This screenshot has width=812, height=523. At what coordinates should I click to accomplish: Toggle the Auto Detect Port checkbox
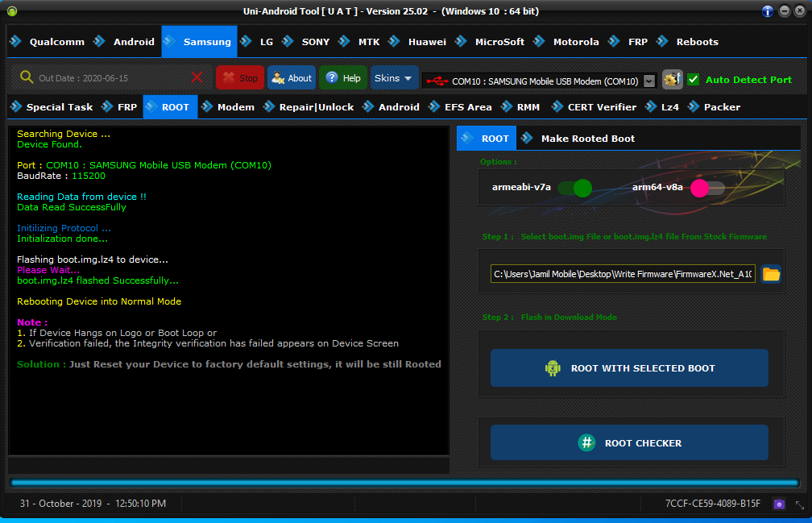pos(694,80)
